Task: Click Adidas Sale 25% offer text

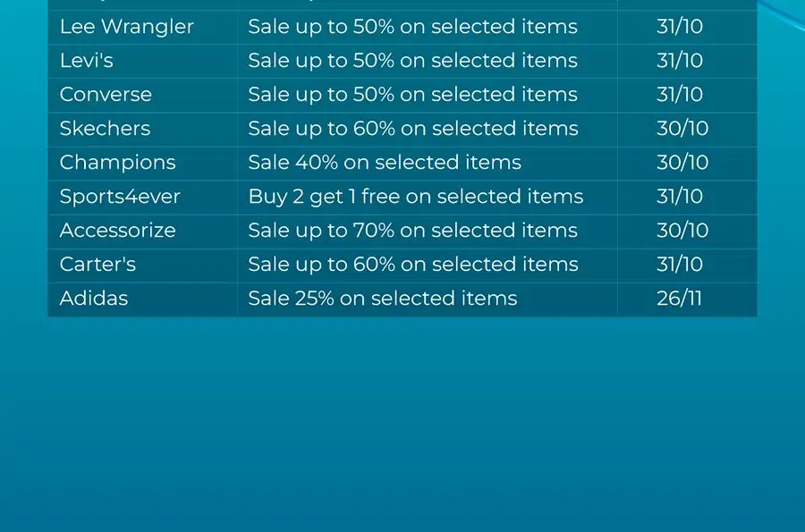Action: coord(383,298)
